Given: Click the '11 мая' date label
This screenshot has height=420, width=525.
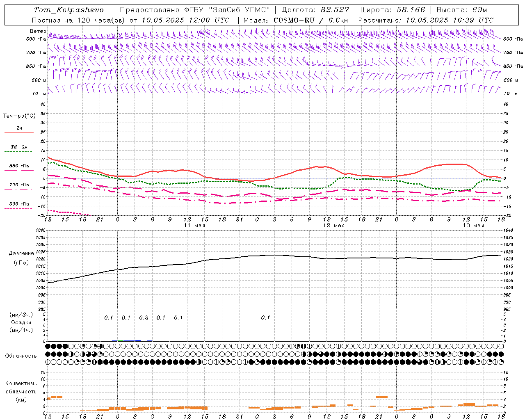Looking at the screenshot, I should (194, 226).
